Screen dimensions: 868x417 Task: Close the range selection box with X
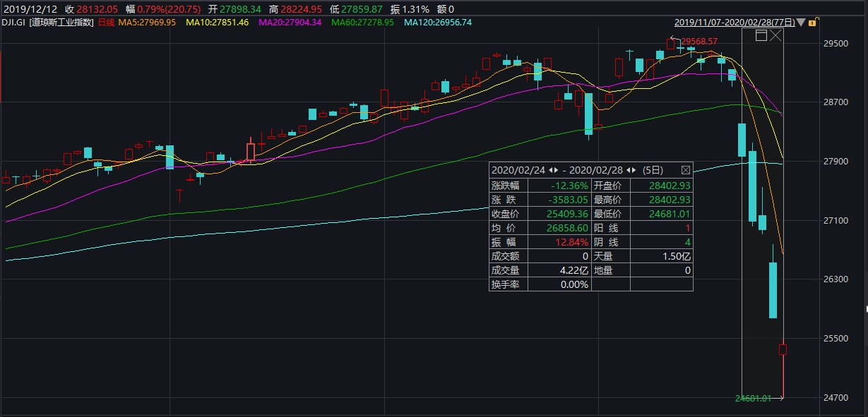[775, 35]
